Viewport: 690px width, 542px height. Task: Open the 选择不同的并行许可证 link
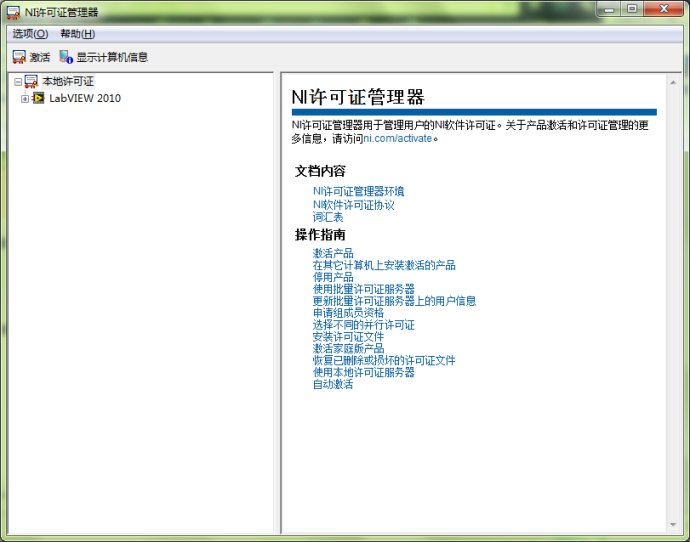click(x=363, y=325)
